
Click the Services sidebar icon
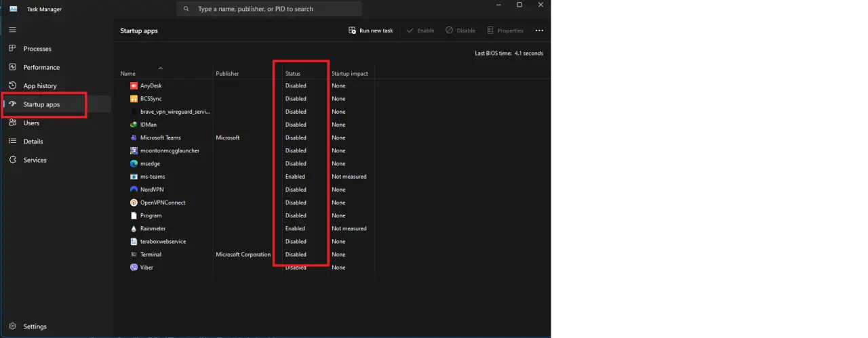12,160
